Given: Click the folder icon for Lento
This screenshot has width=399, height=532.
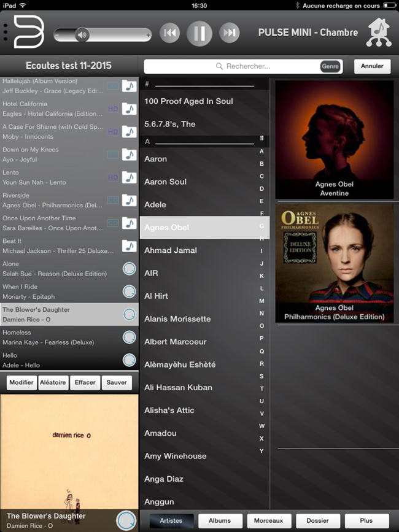Looking at the screenshot, I should 130,177.
